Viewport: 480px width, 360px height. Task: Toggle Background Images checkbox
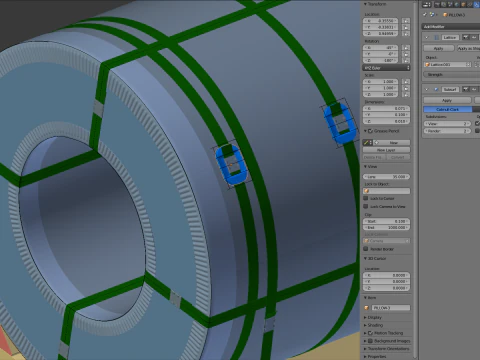(x=370, y=341)
